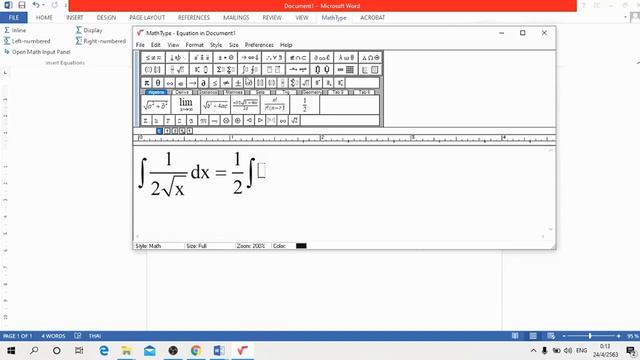
Task: Insert the circled plus symbol in bottom bar
Action: [238, 120]
